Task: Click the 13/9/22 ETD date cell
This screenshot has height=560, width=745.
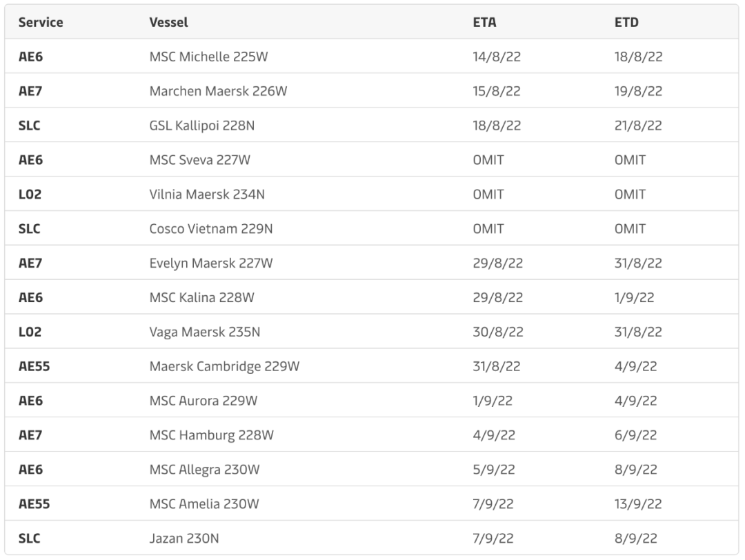Action: click(636, 504)
